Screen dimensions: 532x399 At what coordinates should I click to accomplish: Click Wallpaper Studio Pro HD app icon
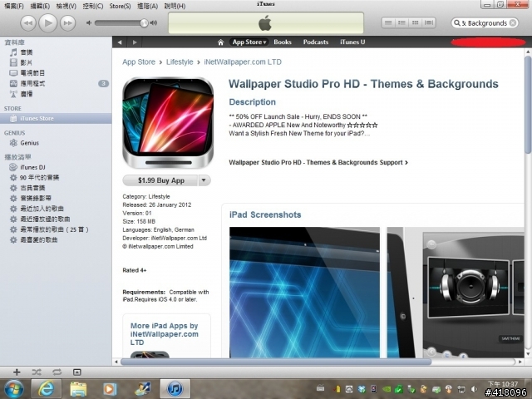pos(168,123)
